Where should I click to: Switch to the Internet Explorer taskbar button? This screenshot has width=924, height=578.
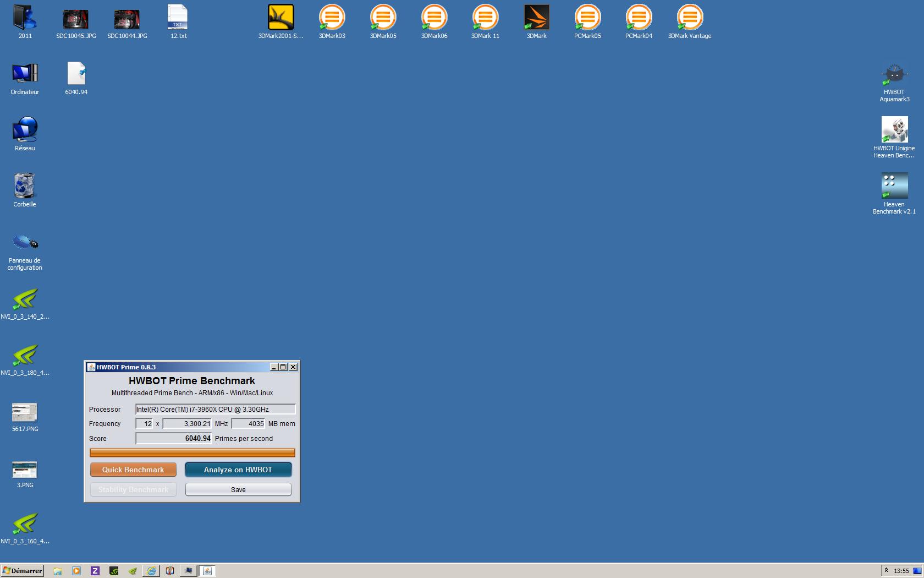pos(151,571)
